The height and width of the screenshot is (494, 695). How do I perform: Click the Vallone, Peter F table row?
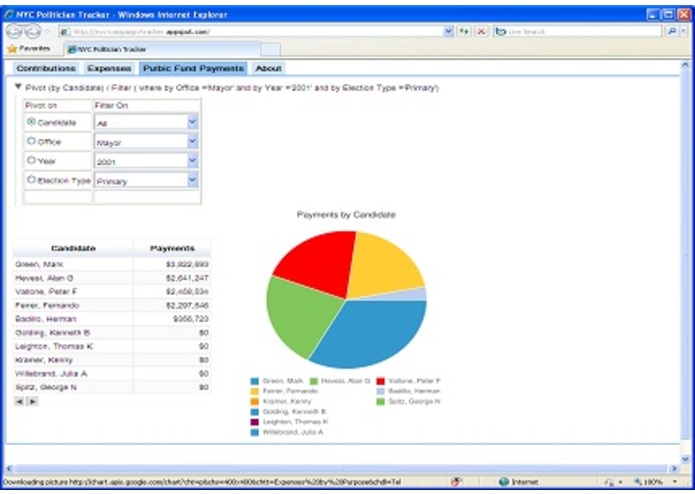[112, 292]
